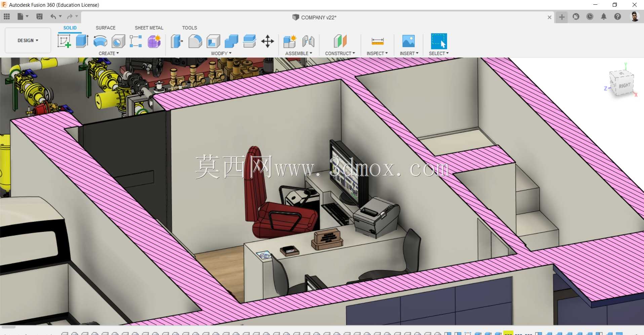The height and width of the screenshot is (335, 644).
Task: Open the DESIGN workspace dropdown
Action: pyautogui.click(x=28, y=40)
